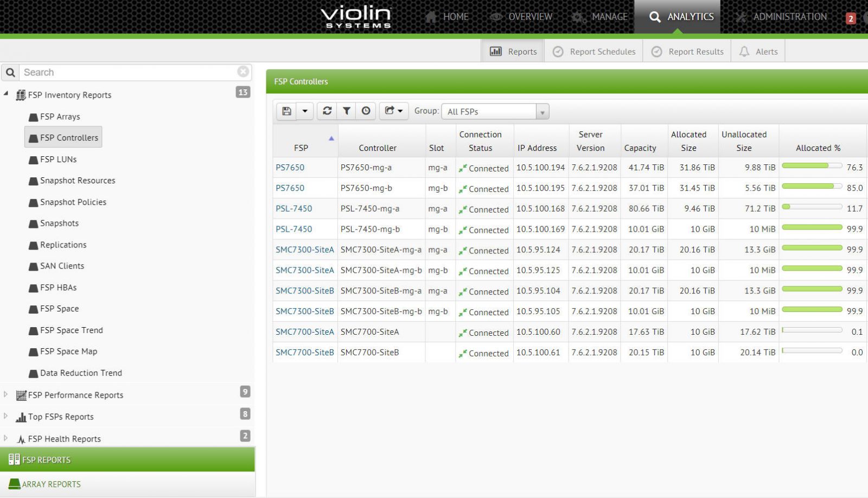Open the Report Results tab
Image resolution: width=868 pixels, height=498 pixels.
tap(687, 51)
